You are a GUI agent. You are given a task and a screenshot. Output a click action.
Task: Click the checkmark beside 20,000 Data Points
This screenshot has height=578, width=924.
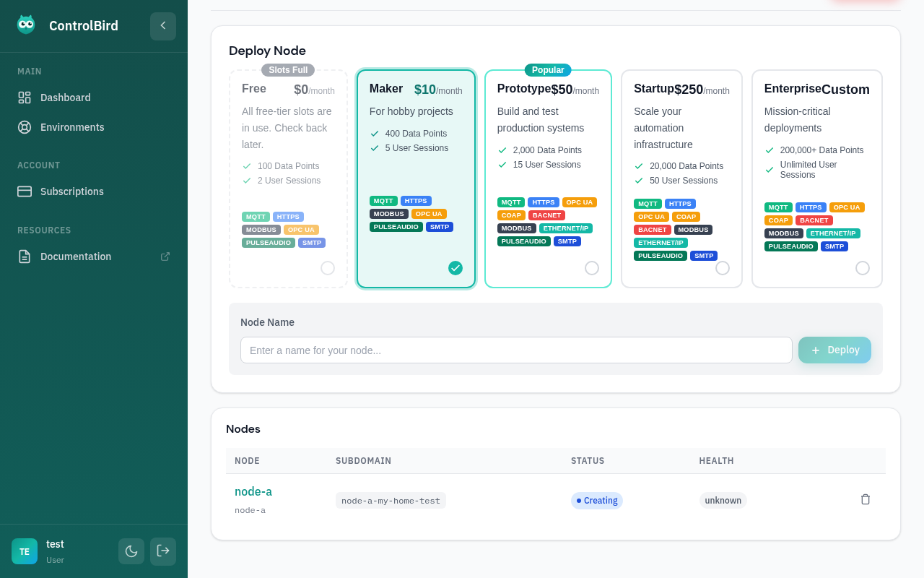click(x=639, y=166)
